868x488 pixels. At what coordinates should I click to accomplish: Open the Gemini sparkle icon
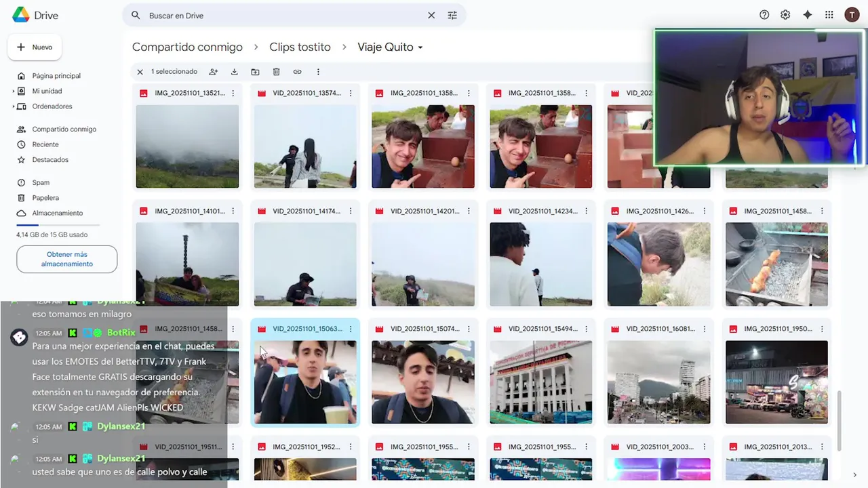tap(807, 15)
